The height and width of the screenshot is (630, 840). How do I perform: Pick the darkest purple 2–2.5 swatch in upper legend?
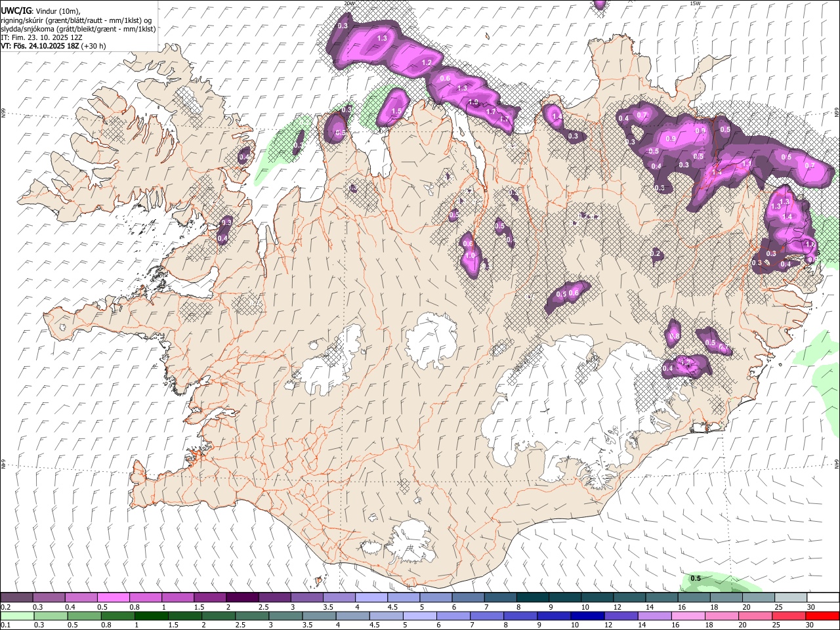(241, 598)
